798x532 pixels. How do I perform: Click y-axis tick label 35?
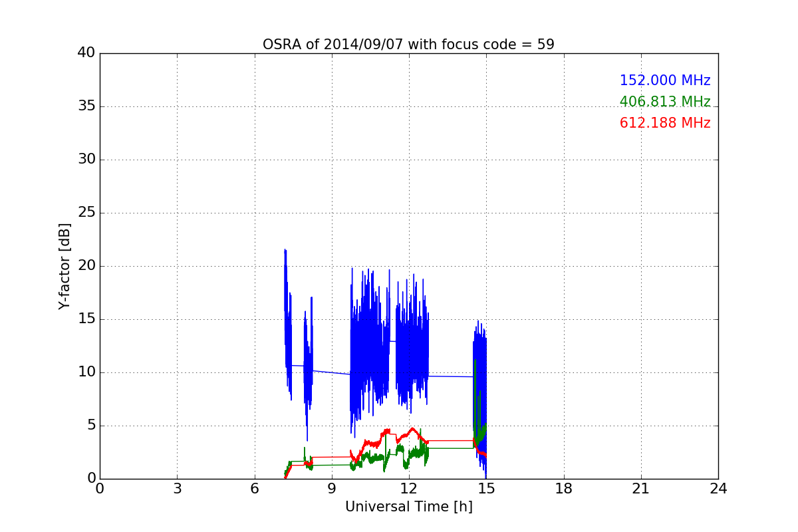point(86,106)
